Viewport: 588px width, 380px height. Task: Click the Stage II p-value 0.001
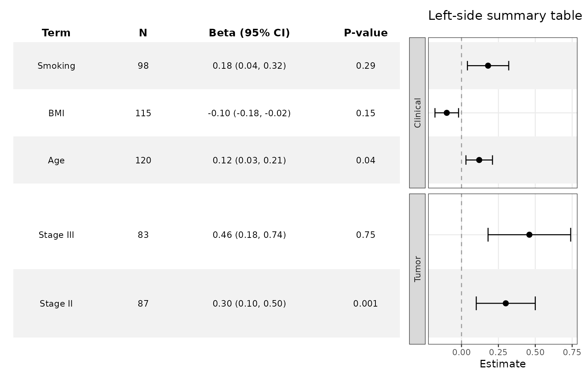(366, 304)
